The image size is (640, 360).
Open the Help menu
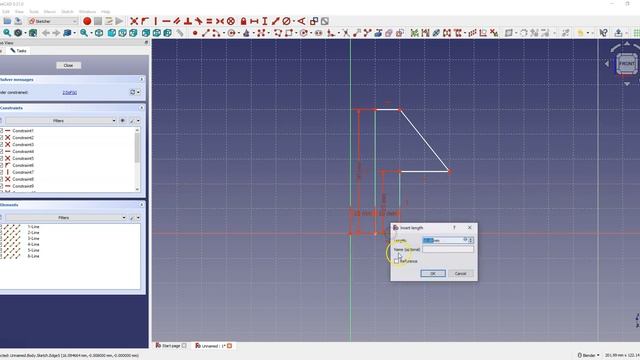(106, 11)
